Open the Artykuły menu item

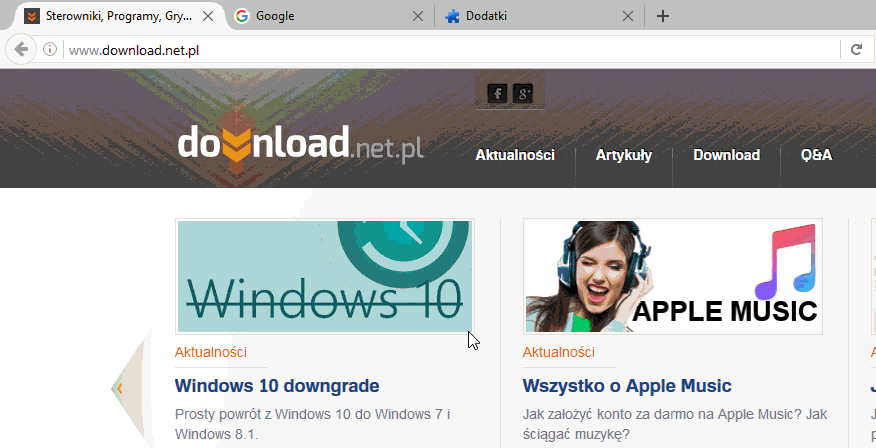pyautogui.click(x=623, y=155)
